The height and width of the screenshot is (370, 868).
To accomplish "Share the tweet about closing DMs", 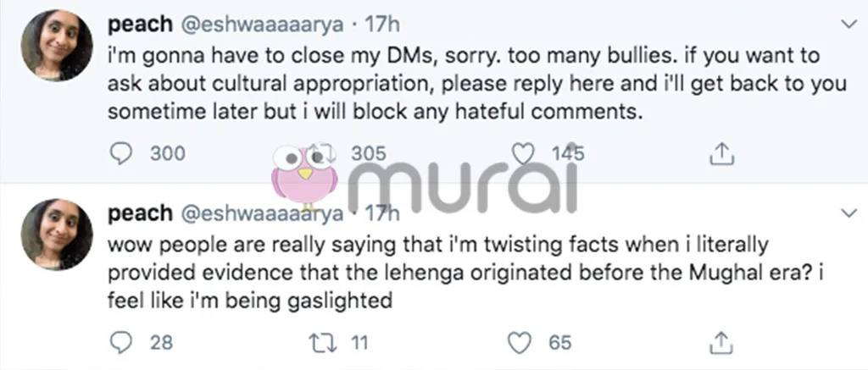I will pos(720,153).
